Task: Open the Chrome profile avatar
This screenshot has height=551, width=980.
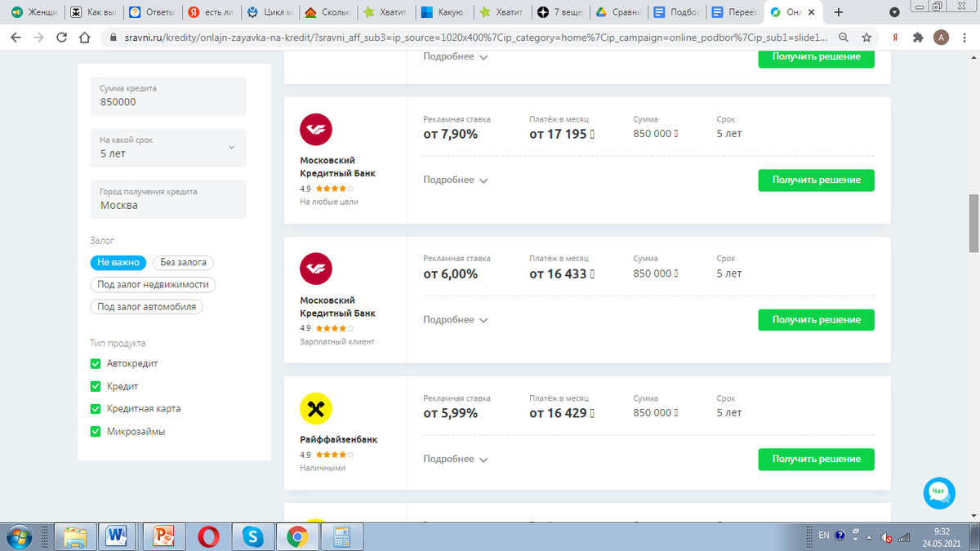Action: pos(941,38)
